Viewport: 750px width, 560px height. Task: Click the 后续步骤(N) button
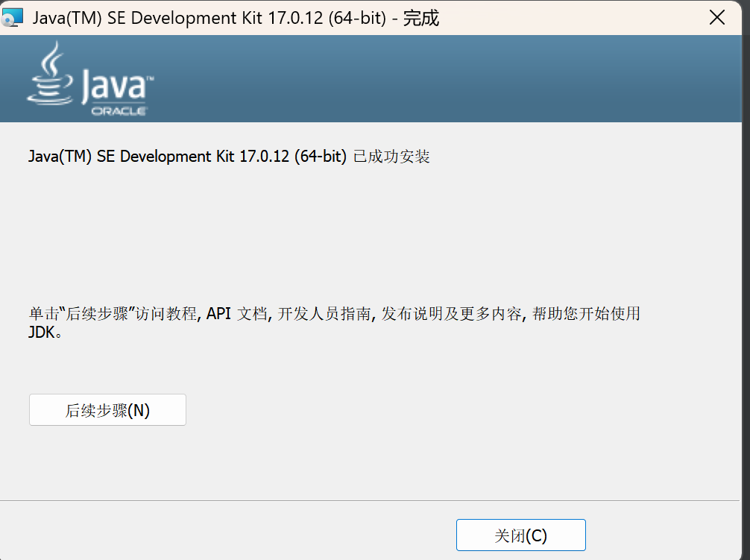pos(107,410)
